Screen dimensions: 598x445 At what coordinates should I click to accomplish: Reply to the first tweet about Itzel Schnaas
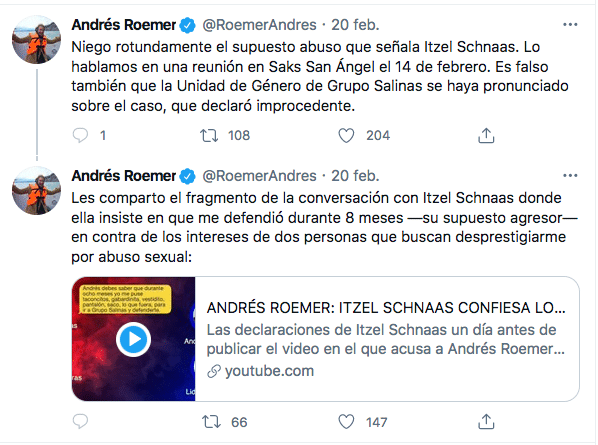pyautogui.click(x=80, y=135)
